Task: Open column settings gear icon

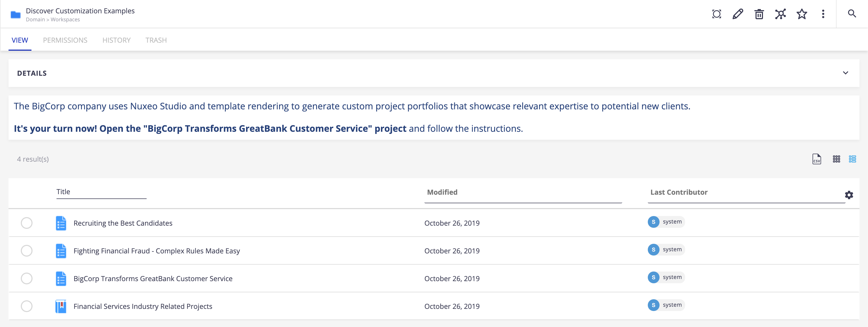Action: (x=849, y=195)
